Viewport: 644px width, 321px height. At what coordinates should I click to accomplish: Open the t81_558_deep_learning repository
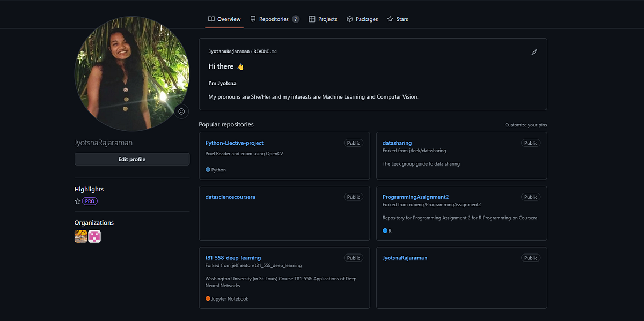click(233, 257)
